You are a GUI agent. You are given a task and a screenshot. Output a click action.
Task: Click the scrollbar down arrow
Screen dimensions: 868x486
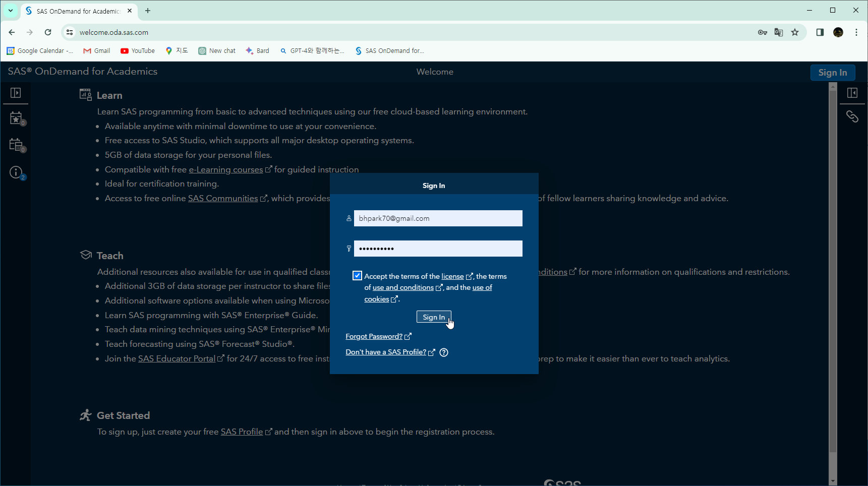click(833, 481)
